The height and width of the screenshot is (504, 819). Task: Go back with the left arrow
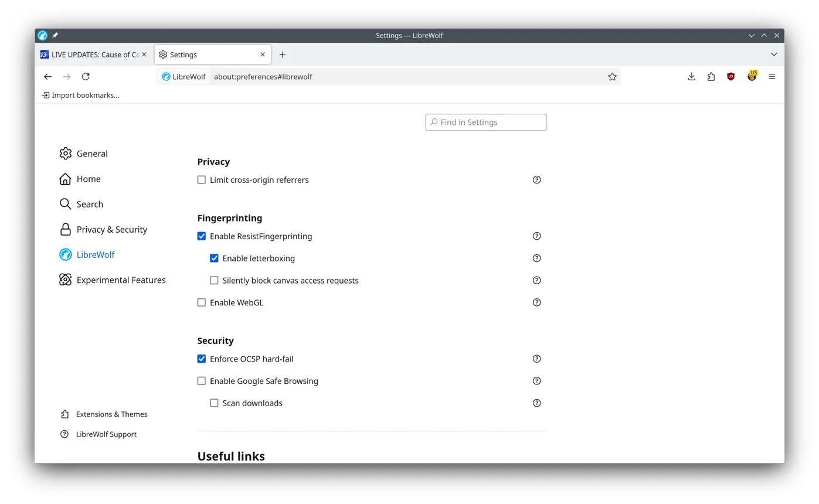point(47,77)
